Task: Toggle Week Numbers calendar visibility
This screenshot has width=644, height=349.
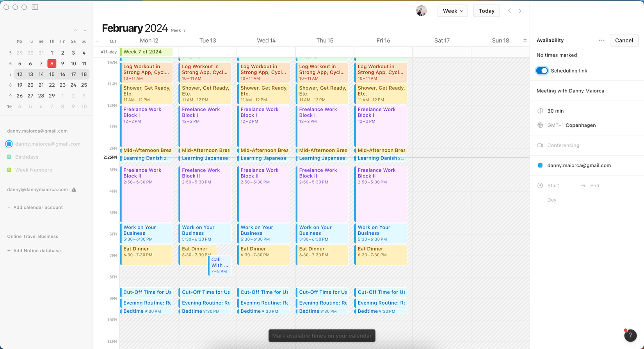Action: point(9,170)
